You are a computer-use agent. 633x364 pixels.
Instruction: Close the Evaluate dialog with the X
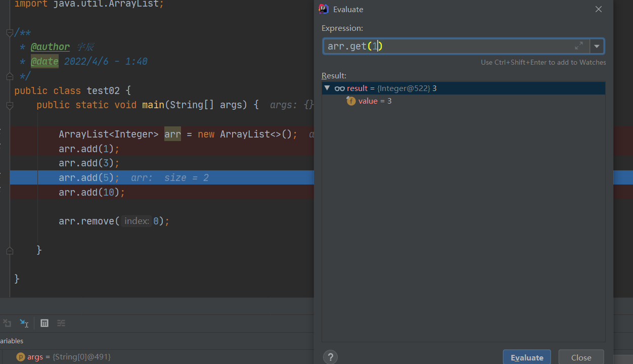[599, 9]
